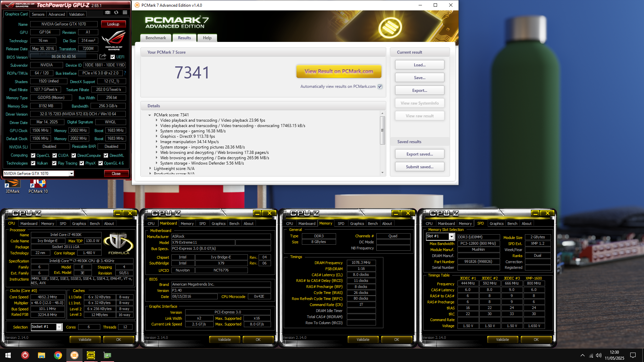Open the Slot #1 memory slot dropdown
644x362 pixels.
(x=451, y=237)
